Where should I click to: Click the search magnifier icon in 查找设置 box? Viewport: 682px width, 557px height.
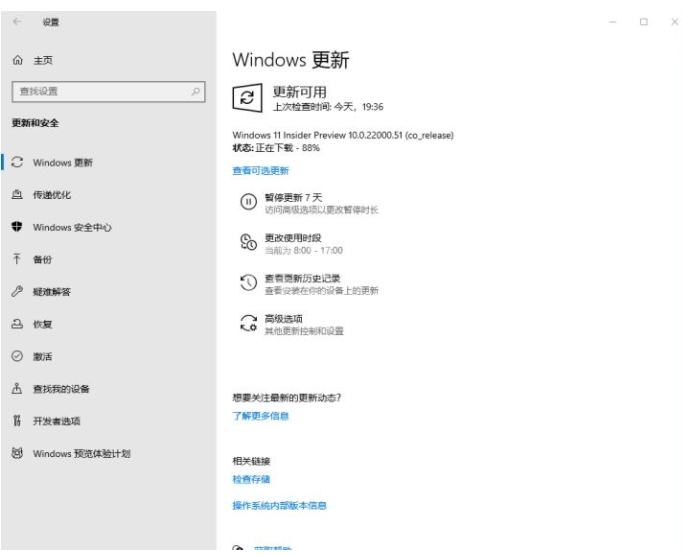click(x=195, y=91)
